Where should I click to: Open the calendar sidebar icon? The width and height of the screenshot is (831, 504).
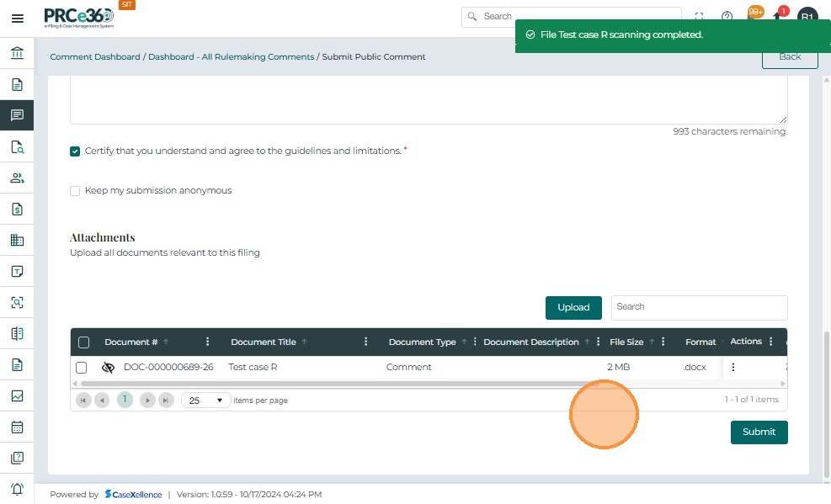(17, 427)
